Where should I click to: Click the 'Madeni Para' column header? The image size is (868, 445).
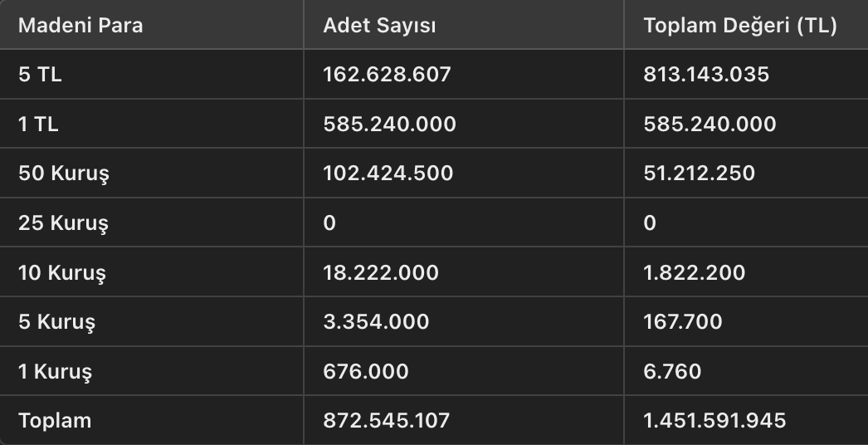point(80,26)
